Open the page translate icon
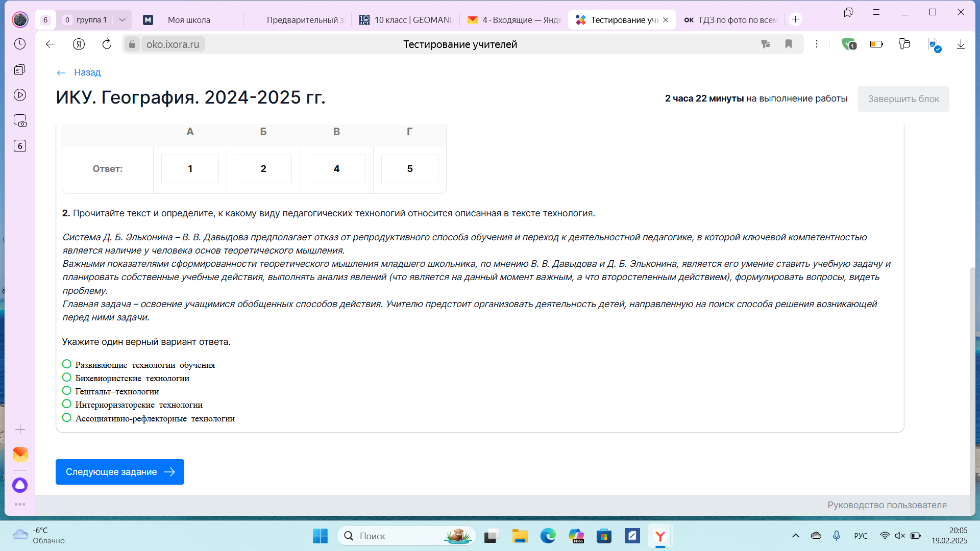980x551 pixels. (765, 44)
